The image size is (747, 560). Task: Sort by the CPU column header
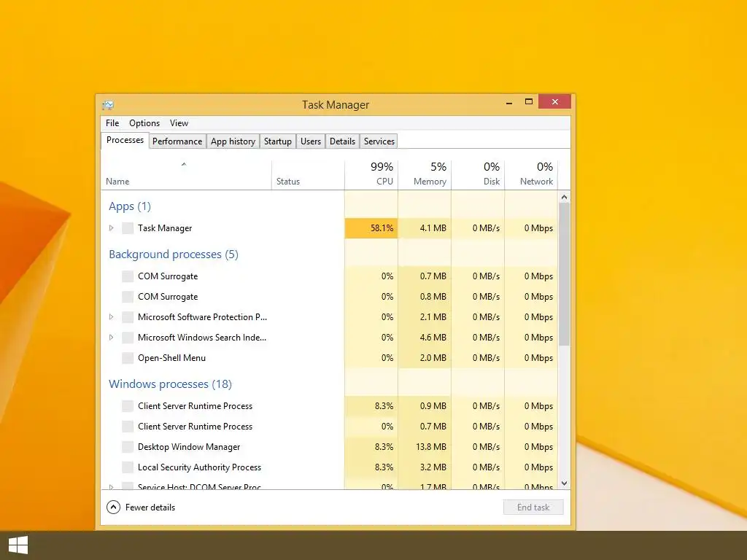tap(371, 174)
